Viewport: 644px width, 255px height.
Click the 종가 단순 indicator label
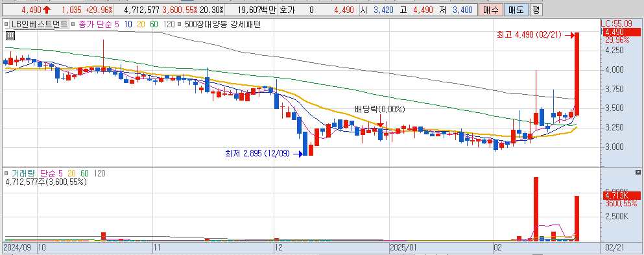[x=95, y=24]
